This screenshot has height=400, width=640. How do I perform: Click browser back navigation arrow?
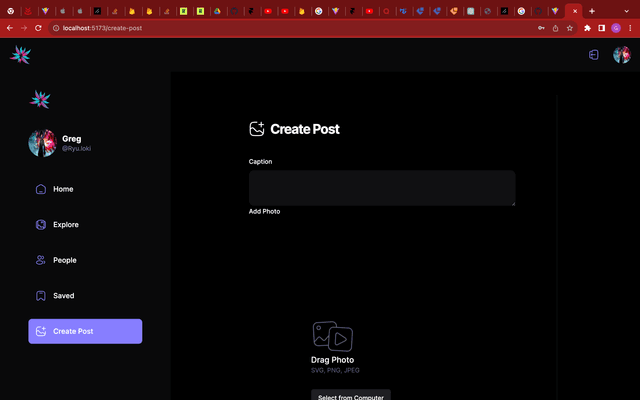10,28
